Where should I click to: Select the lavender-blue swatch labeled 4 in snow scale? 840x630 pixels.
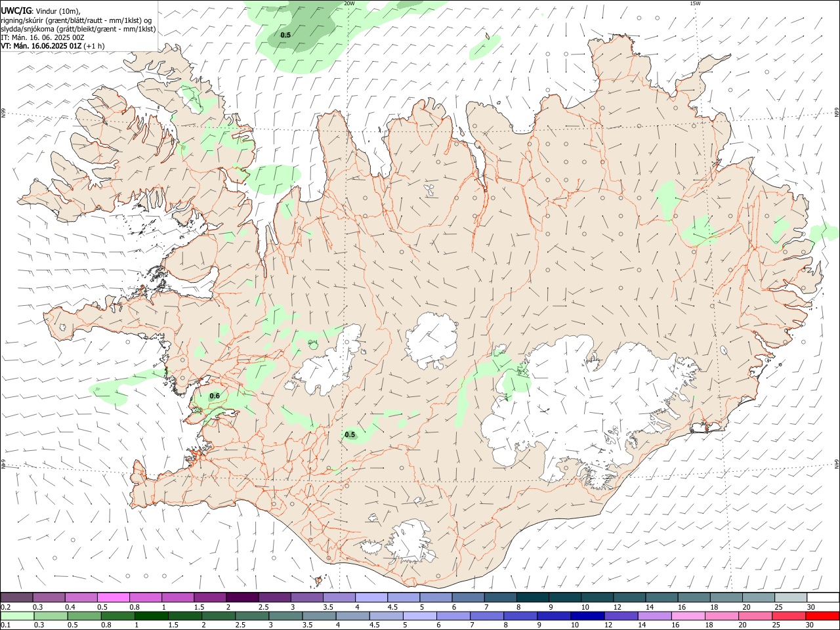pyautogui.click(x=371, y=597)
